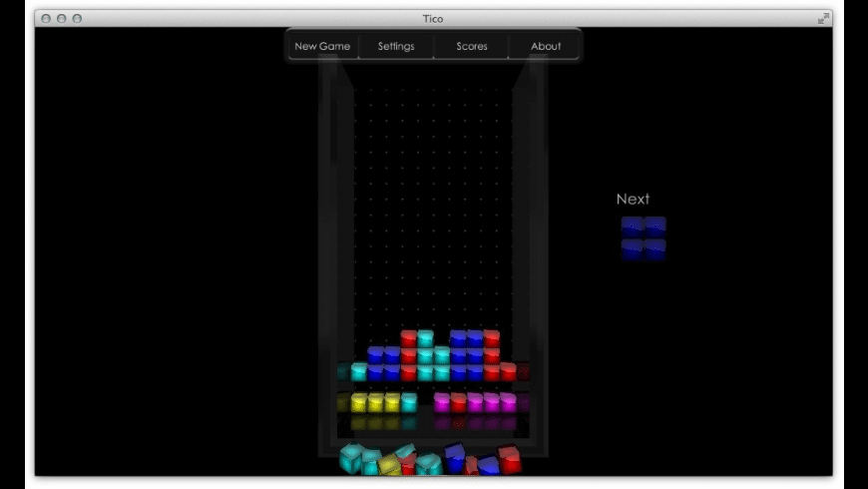Open the About section
Screen dimensions: 868x489
coord(546,46)
